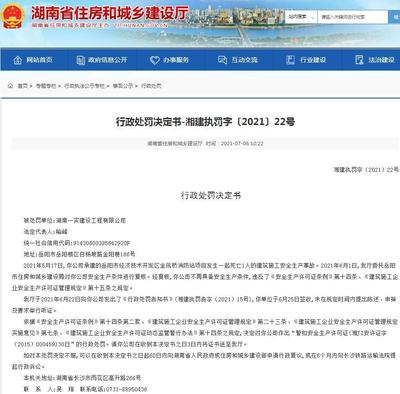Screen dimensions: 400x394
Task: Click the centered title 行政处罚决定书
Action: pos(211,195)
